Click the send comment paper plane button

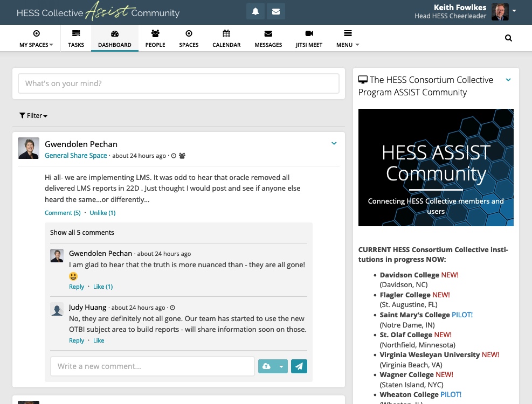pos(299,366)
